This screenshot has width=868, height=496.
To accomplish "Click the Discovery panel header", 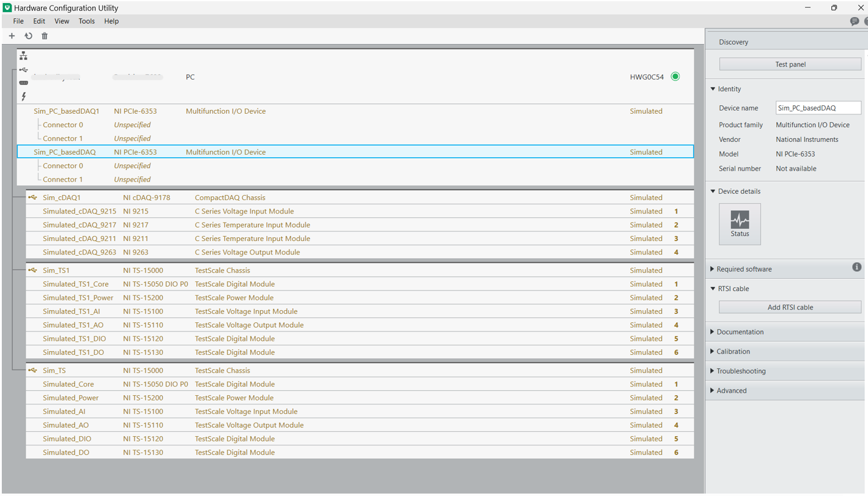I will click(x=787, y=42).
